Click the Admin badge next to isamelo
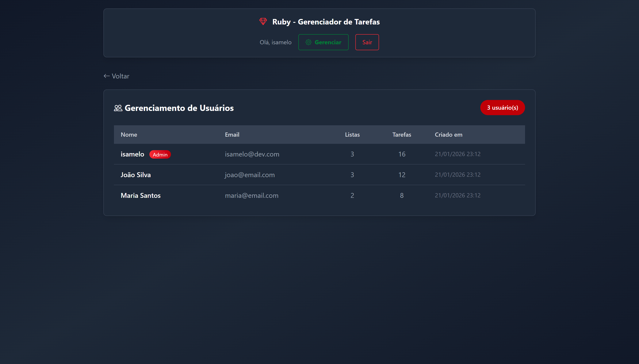Screen dimensions: 639x364 tap(160, 155)
